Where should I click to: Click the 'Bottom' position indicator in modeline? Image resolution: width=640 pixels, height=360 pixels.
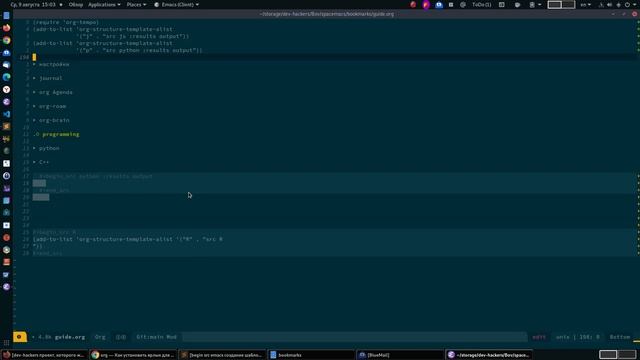[x=620, y=337]
